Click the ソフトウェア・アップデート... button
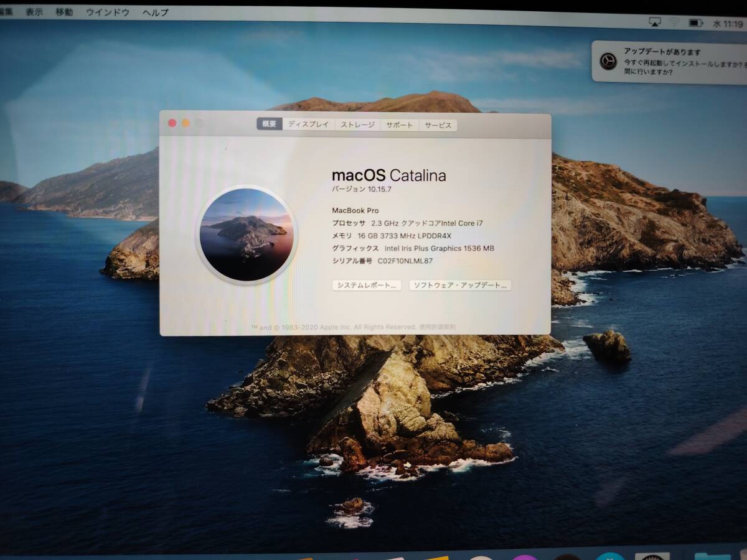 pos(460,285)
